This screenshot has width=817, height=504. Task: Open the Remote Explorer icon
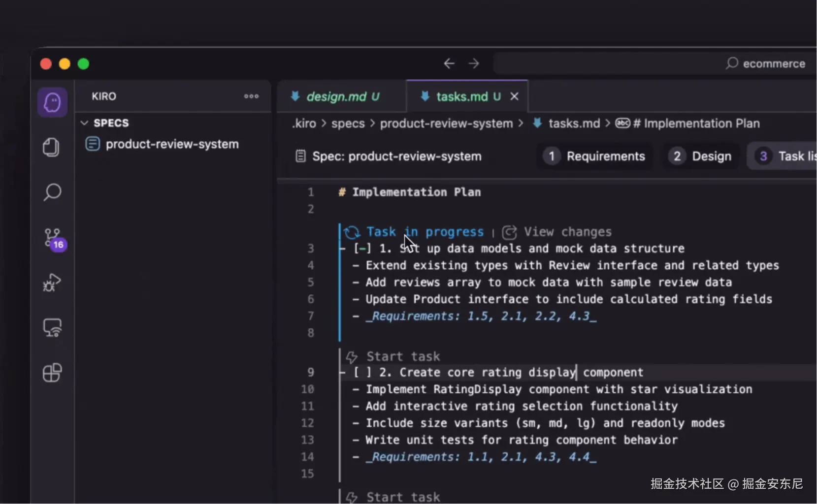tap(52, 328)
